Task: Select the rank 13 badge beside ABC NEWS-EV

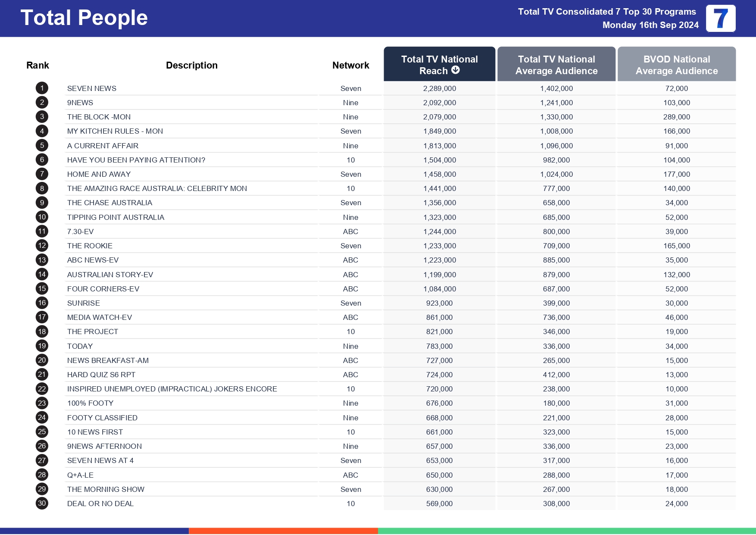Action: [41, 260]
